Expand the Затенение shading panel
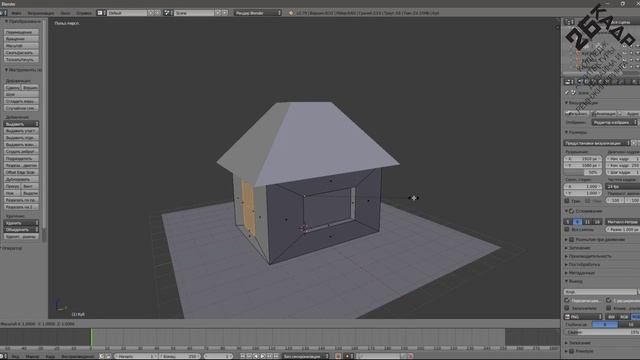Screen dimensions: 640x360 (579, 248)
